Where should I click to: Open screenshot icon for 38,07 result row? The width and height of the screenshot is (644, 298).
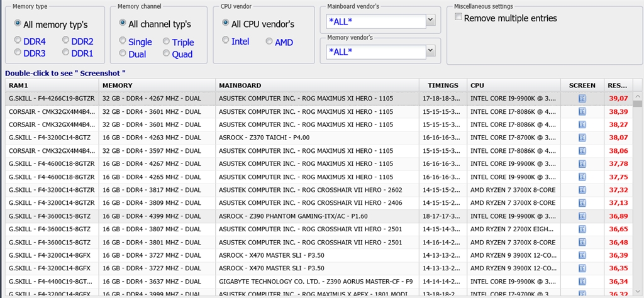click(x=582, y=138)
